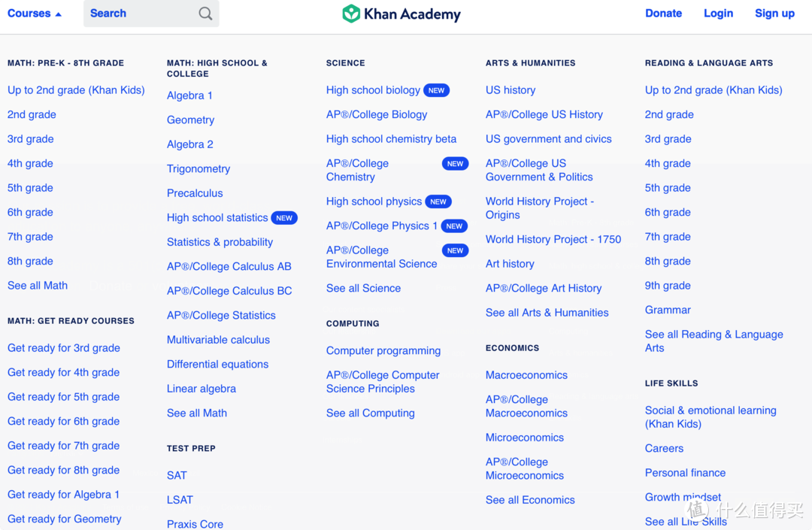Viewport: 812px width, 530px height.
Task: Open the Macroeconomics course
Action: click(x=526, y=375)
